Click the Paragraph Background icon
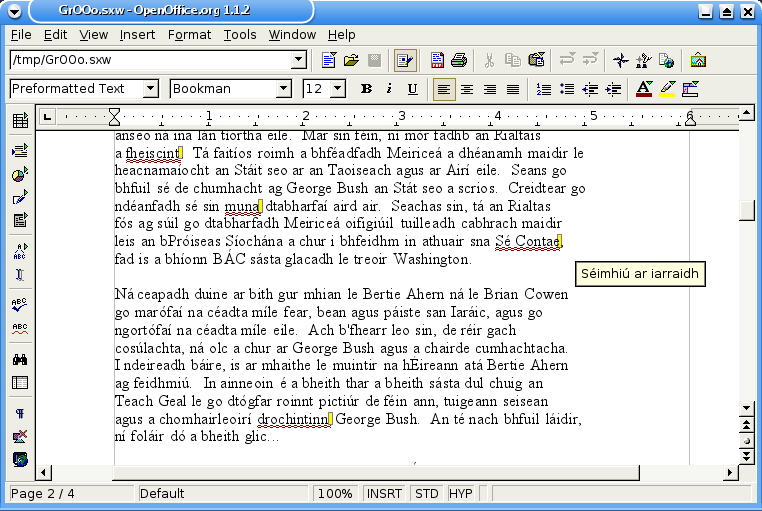The width and height of the screenshot is (762, 511). [690, 89]
